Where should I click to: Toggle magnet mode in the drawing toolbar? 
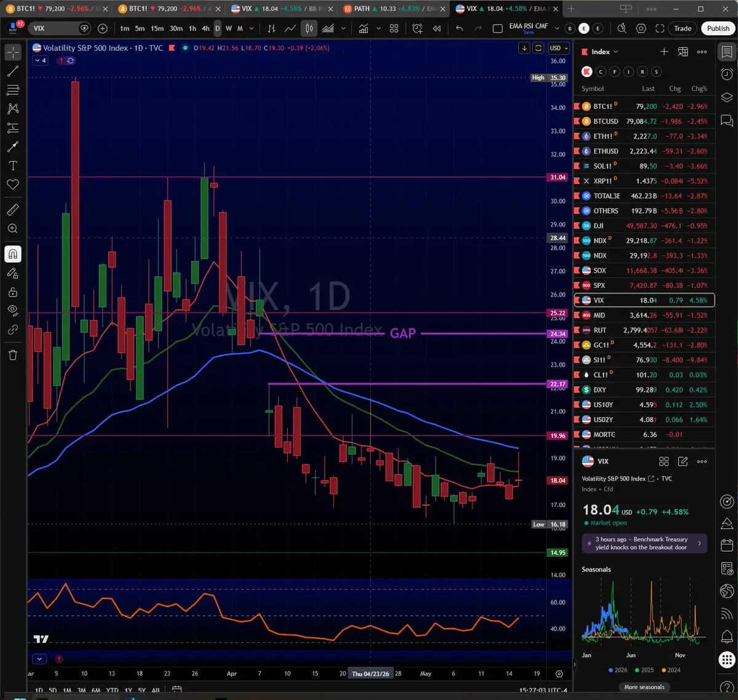coord(13,254)
